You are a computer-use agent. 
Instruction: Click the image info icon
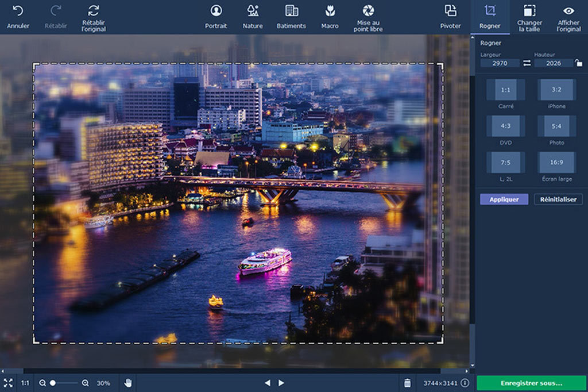465,383
